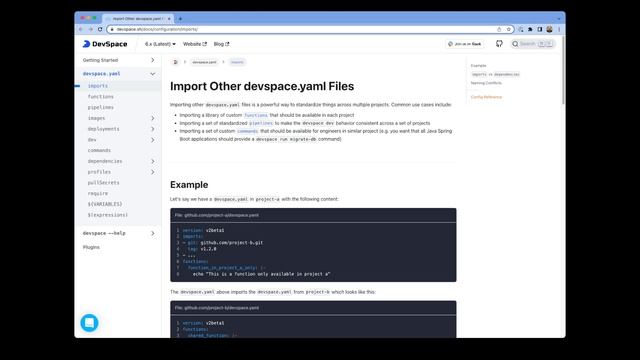Click the page's vertical scrollbar
640x360 pixels.
coord(563,71)
